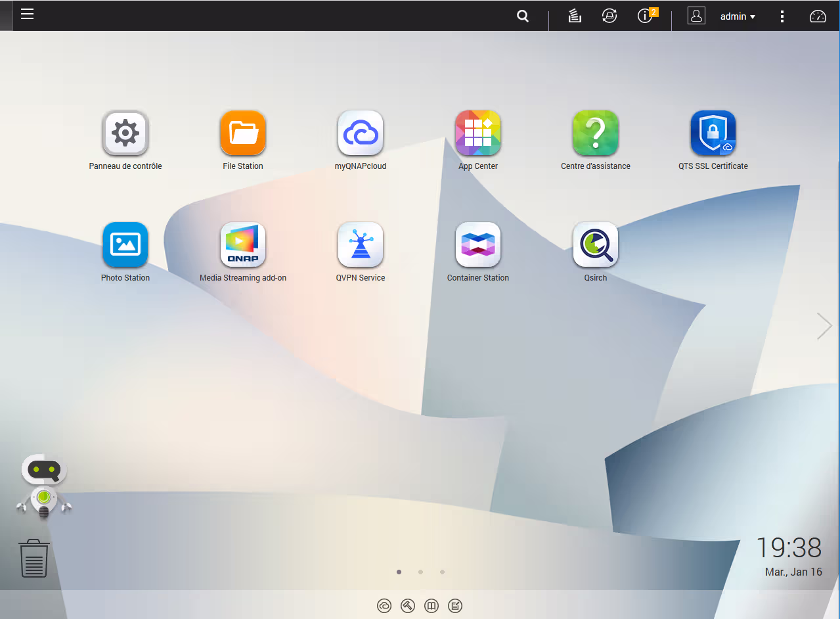This screenshot has height=619, width=840.
Task: Open the trash bin on desktop
Action: coord(34,559)
